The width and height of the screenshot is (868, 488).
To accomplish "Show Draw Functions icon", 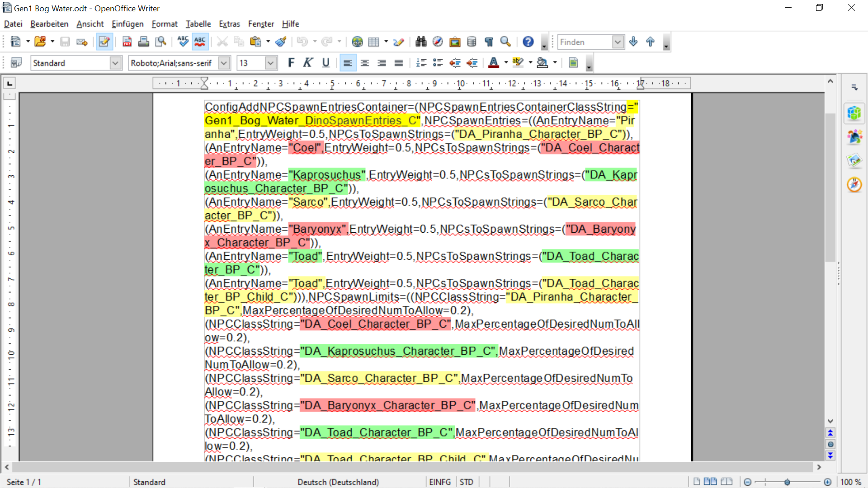I will tap(398, 42).
